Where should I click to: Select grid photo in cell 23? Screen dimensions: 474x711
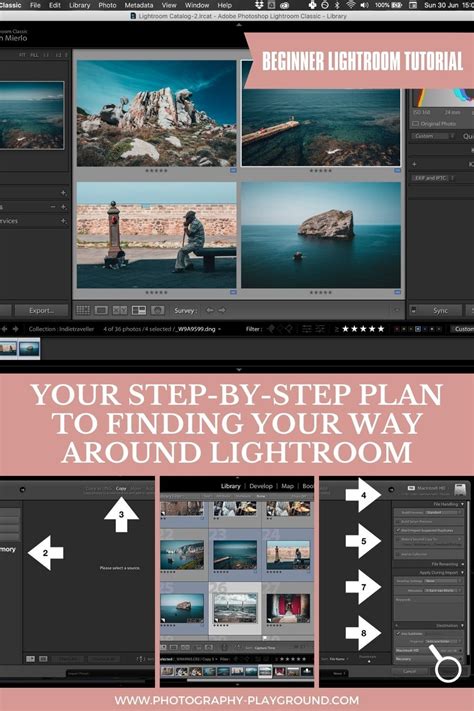click(235, 555)
